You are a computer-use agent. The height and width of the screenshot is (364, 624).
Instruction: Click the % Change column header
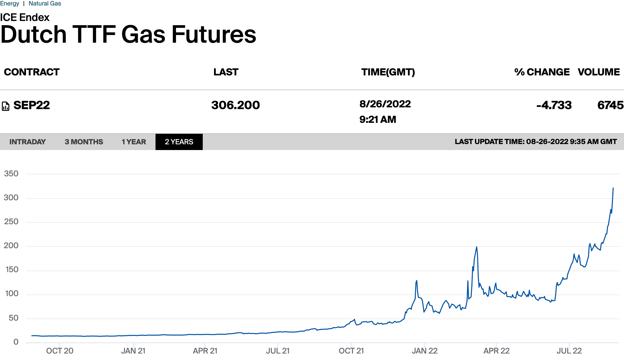pyautogui.click(x=542, y=72)
